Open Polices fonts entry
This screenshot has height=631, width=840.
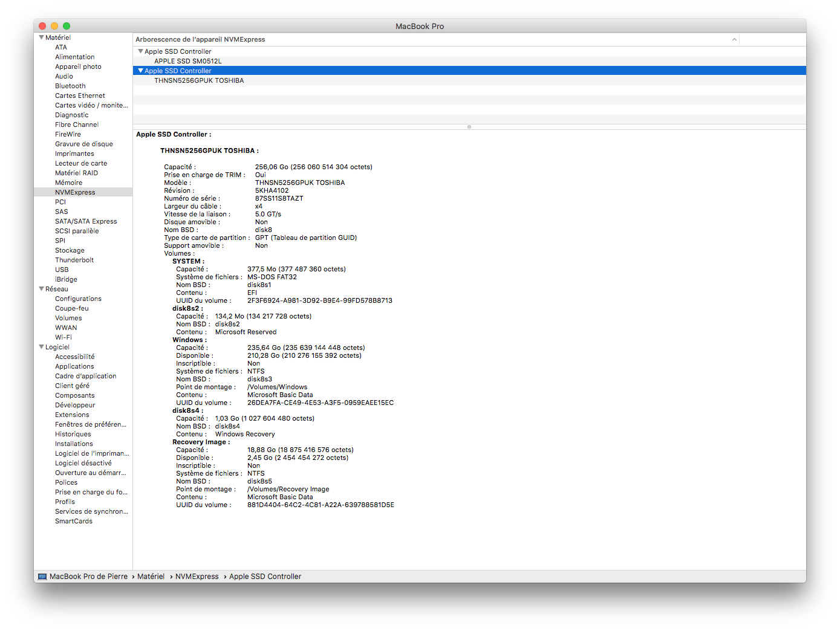66,482
